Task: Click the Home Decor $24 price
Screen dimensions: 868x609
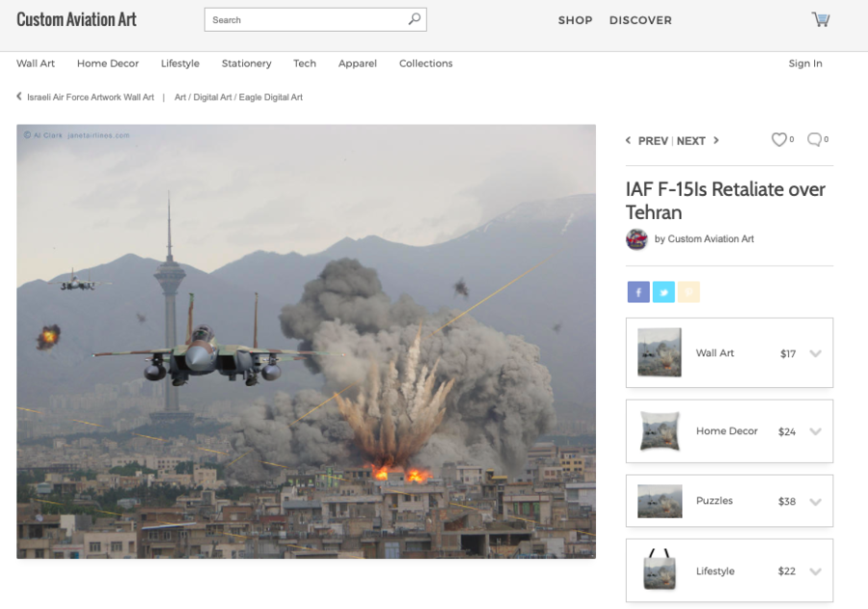Action: click(x=787, y=431)
